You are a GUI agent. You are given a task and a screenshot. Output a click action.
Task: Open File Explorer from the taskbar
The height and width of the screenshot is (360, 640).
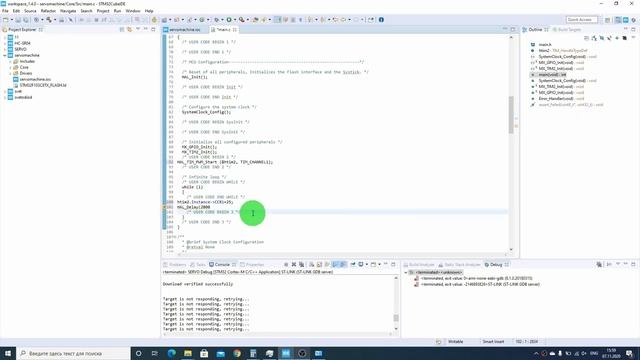click(188, 353)
